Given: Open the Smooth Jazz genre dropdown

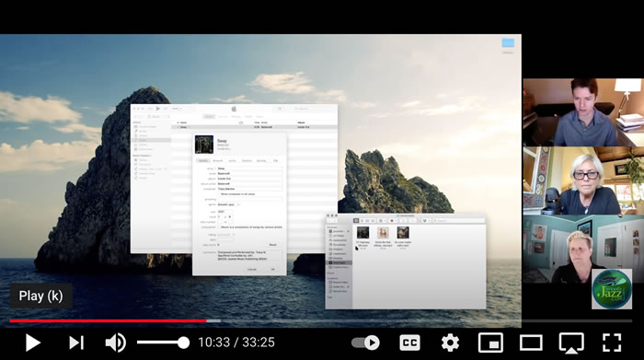Looking at the screenshot, I should (x=229, y=204).
